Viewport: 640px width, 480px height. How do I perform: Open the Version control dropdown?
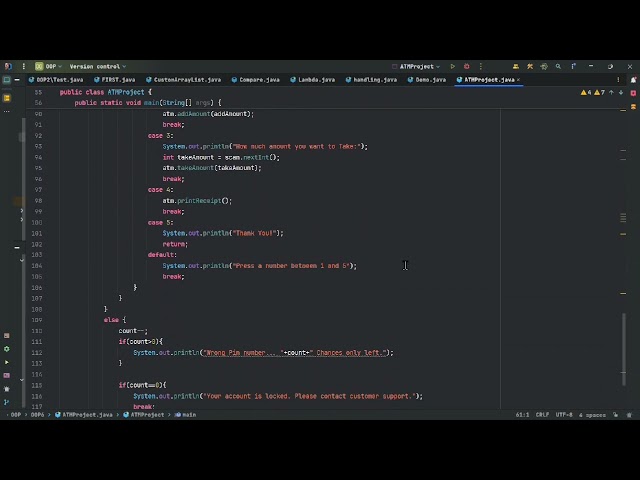98,67
